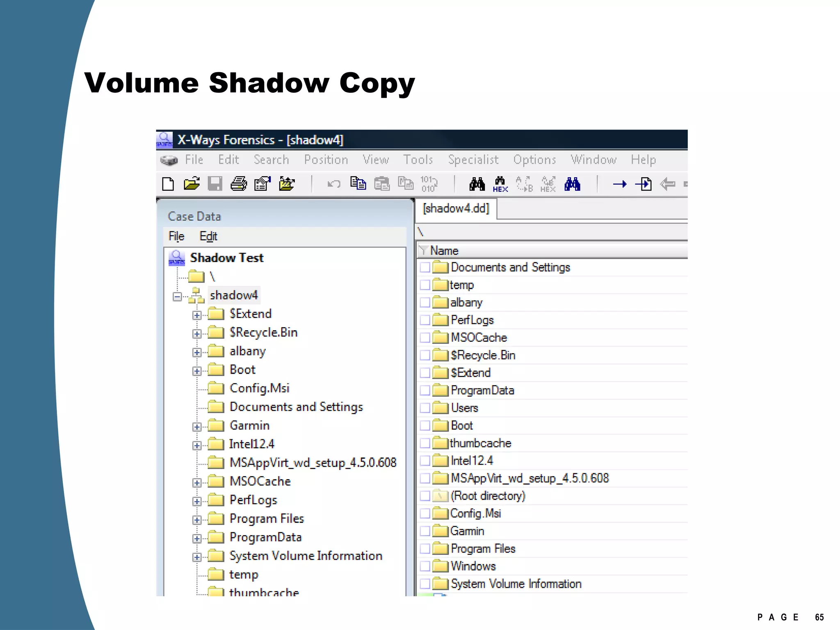Expand the Program Files tree folder
840x630 pixels.
pyautogui.click(x=197, y=520)
